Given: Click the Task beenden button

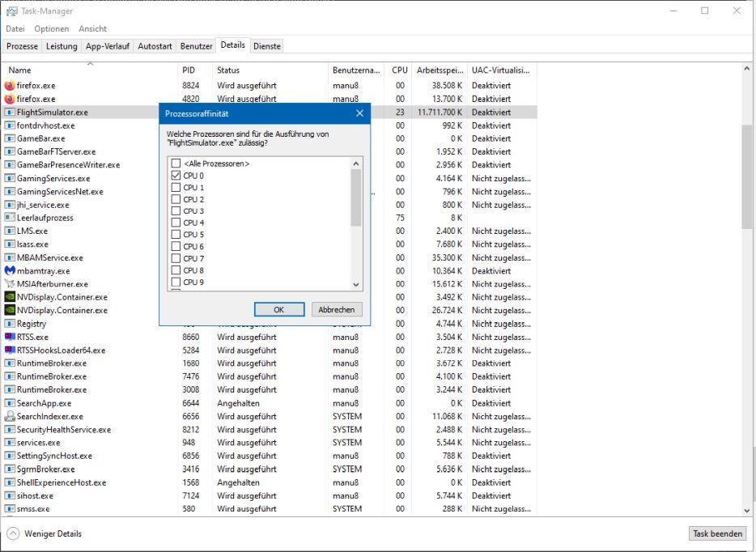Looking at the screenshot, I should (717, 533).
